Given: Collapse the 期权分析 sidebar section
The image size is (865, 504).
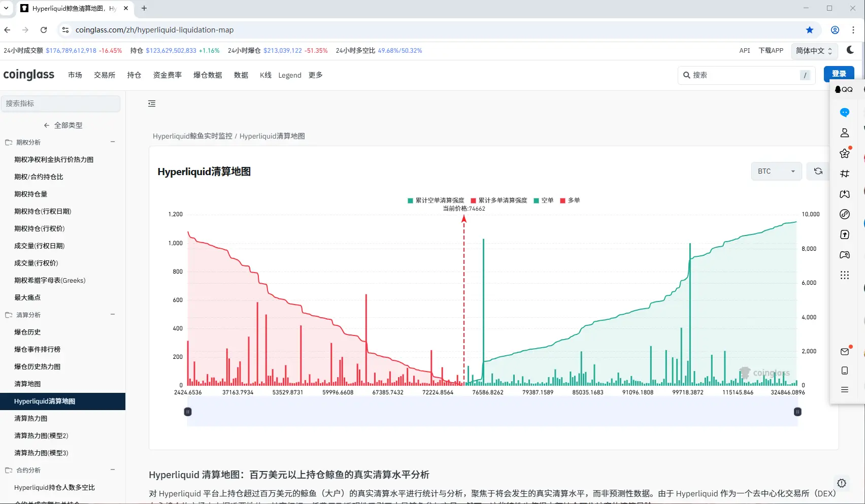Looking at the screenshot, I should 113,142.
